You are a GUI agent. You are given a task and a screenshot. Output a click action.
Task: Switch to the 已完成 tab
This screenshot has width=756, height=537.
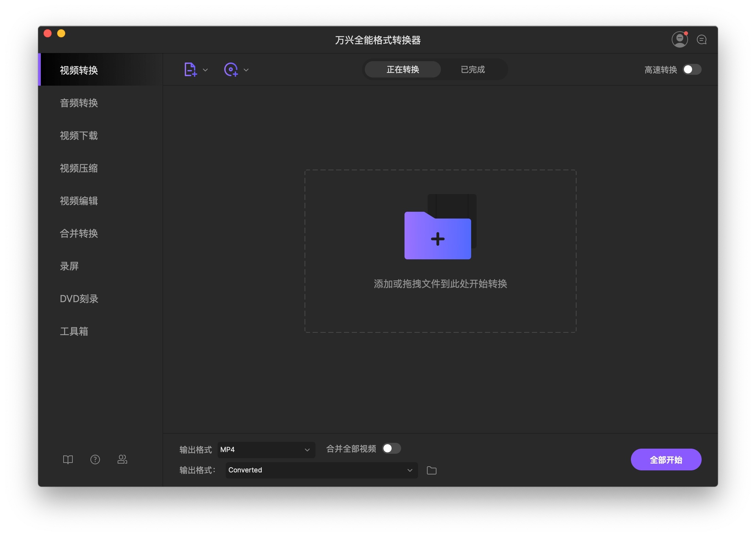coord(472,70)
